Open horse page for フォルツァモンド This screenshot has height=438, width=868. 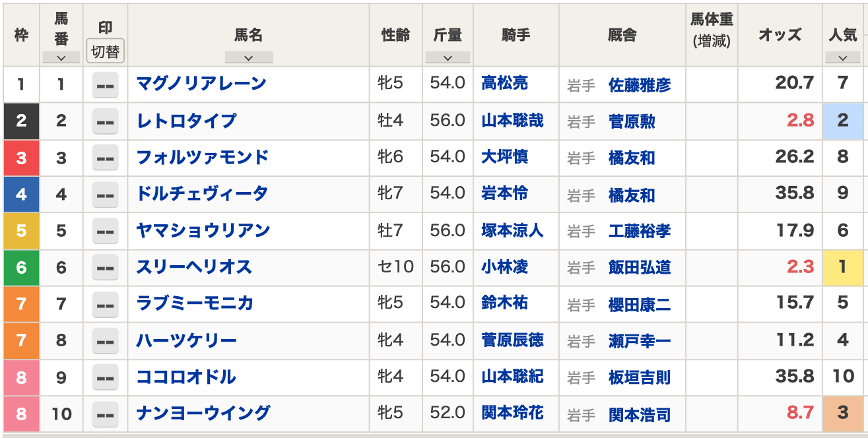[x=203, y=158]
